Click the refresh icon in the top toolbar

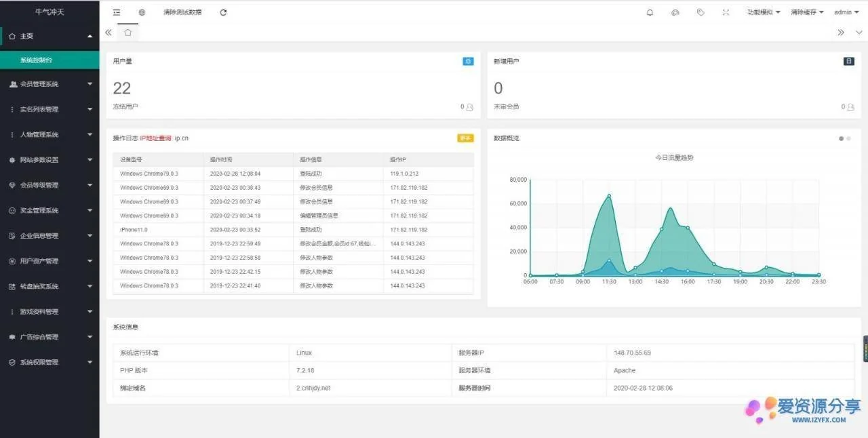[223, 12]
